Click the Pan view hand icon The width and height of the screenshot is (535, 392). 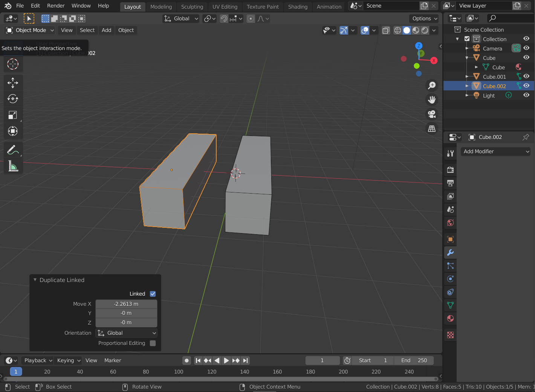tap(432, 100)
